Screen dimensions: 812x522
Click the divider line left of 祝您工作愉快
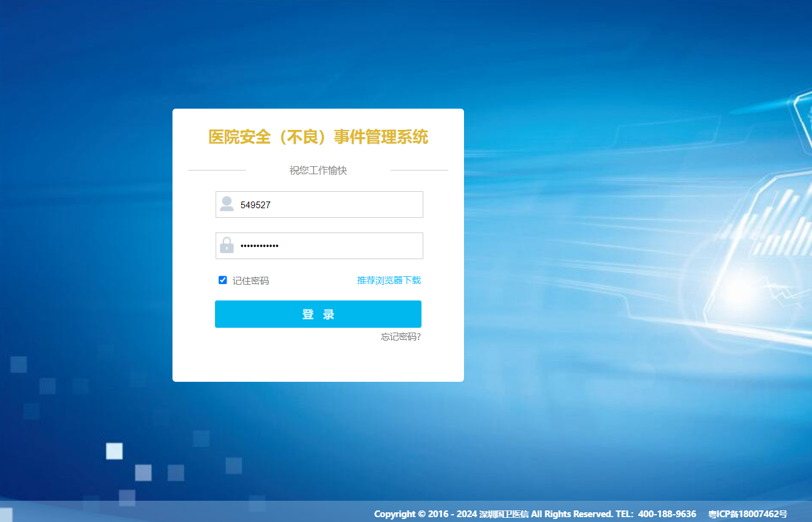[x=217, y=171]
